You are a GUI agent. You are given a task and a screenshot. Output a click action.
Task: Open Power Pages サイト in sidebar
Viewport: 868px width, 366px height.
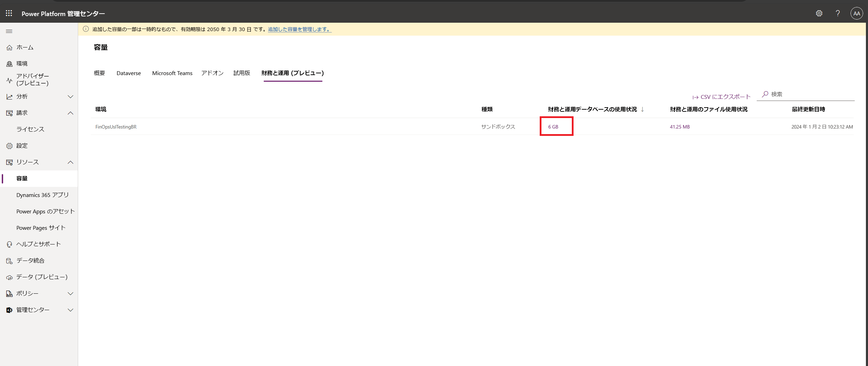(41, 228)
